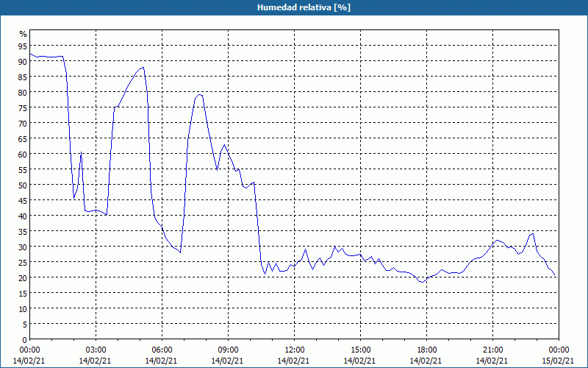Click the 10 value on the Y axis
The image size is (588, 368).
[23, 308]
